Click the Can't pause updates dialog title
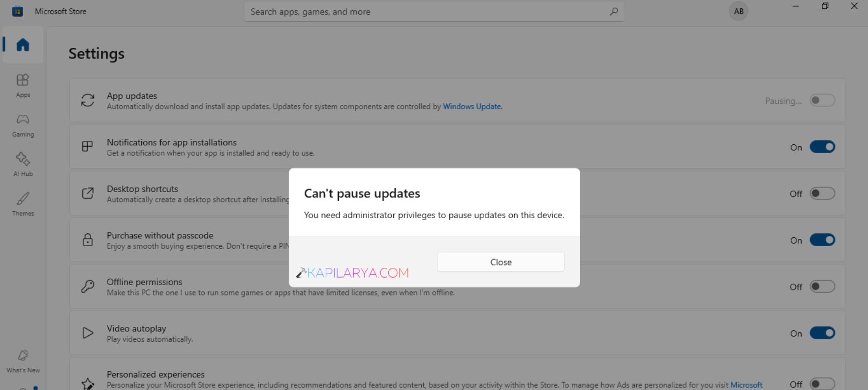 point(362,194)
